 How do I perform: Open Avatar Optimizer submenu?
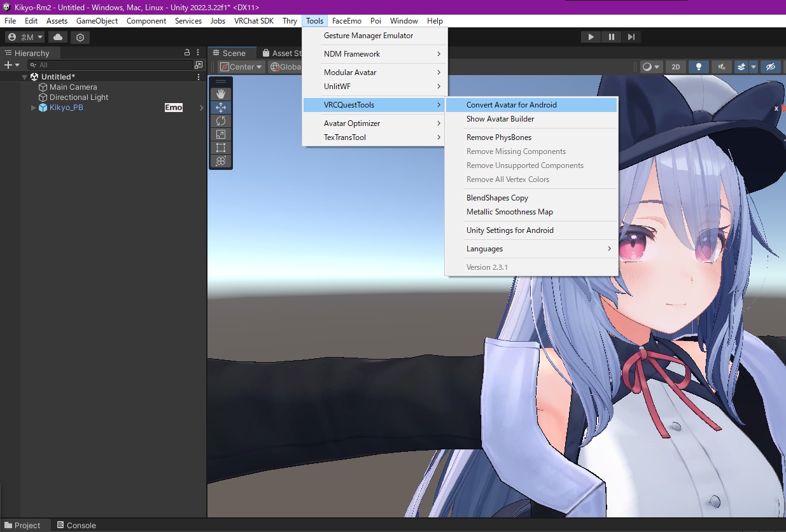tap(374, 123)
